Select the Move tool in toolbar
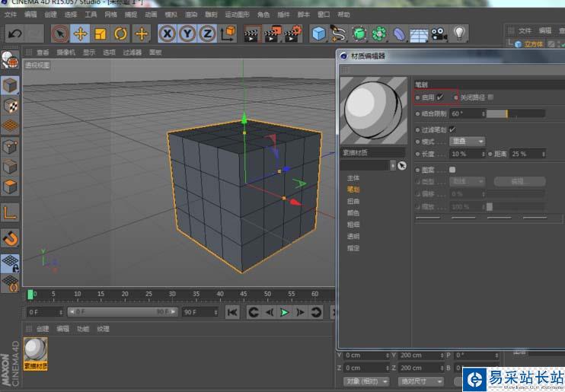 pyautogui.click(x=80, y=33)
